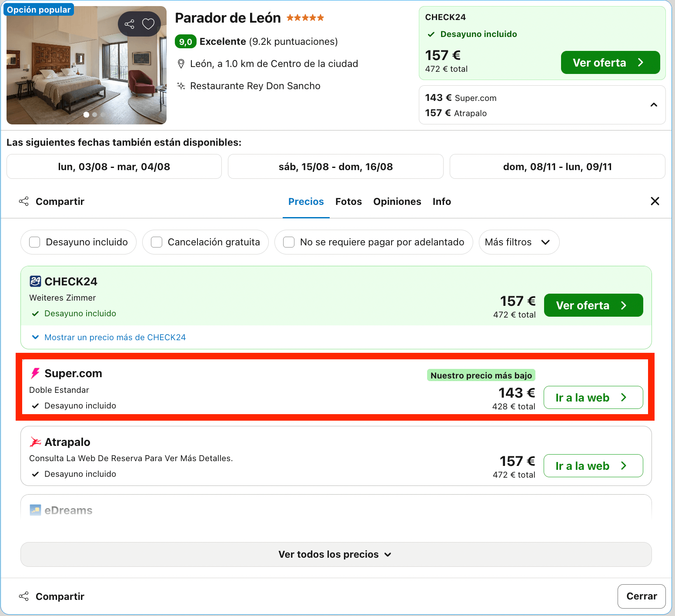Save hotel with the heart icon
This screenshot has width=675, height=616.
pyautogui.click(x=148, y=24)
